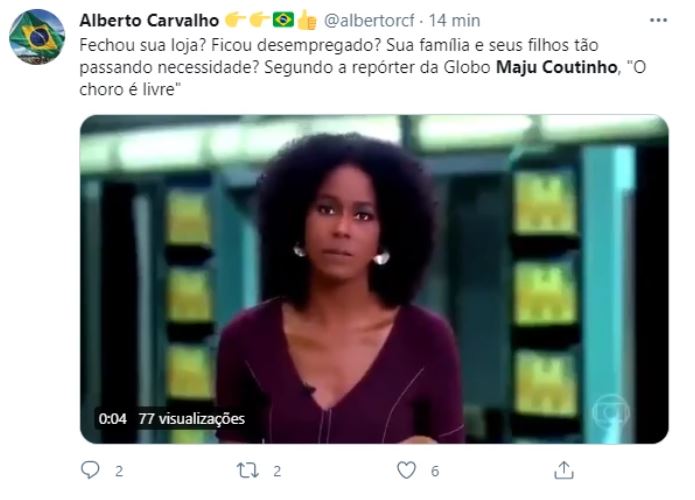The height and width of the screenshot is (500, 695).
Task: Click the reply count number 2
Action: tap(119, 471)
